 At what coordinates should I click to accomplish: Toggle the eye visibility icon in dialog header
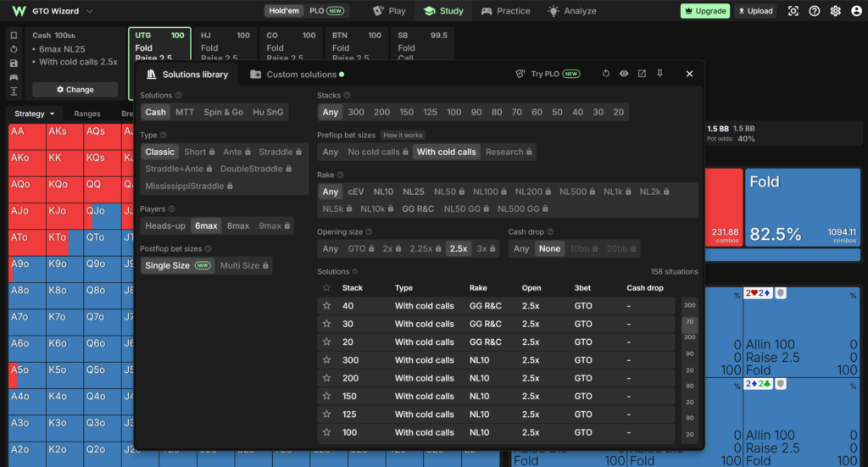[x=624, y=74]
